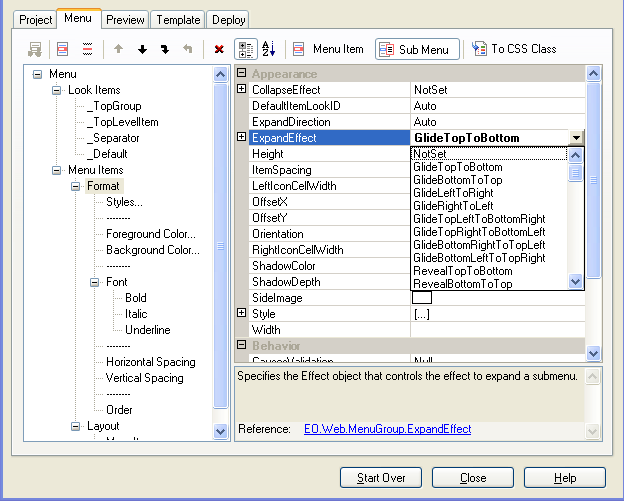
Task: Click the Menu Item toolbar button
Action: pos(328,49)
